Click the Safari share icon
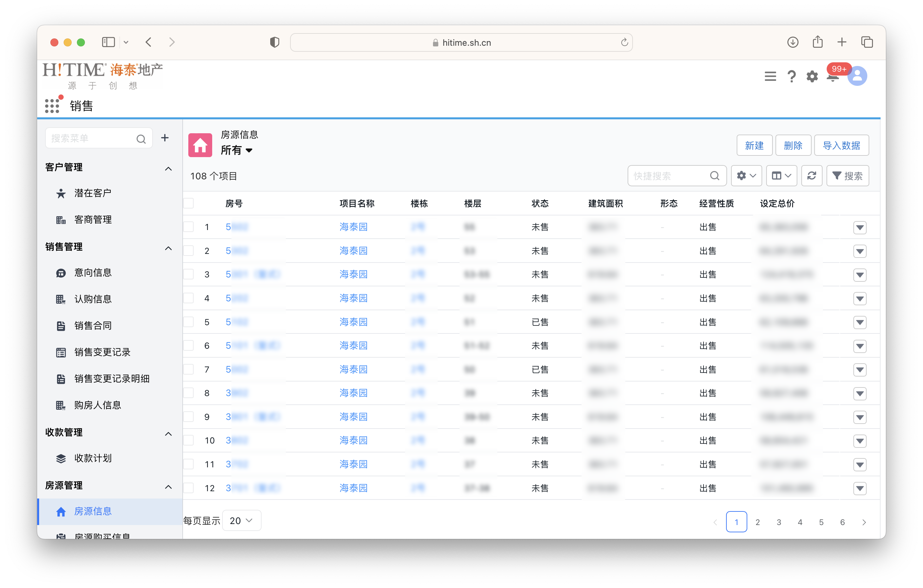 [x=818, y=41]
